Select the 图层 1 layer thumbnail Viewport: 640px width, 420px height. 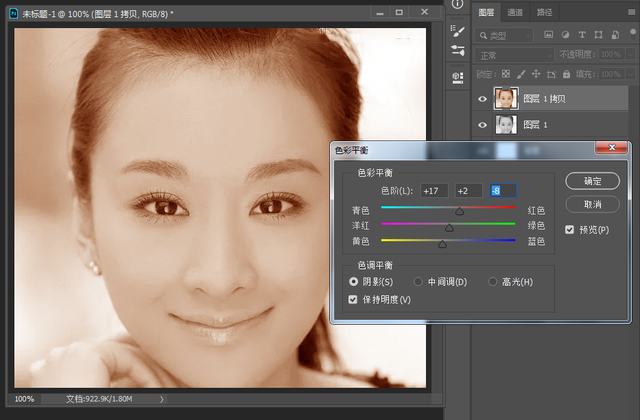click(506, 124)
